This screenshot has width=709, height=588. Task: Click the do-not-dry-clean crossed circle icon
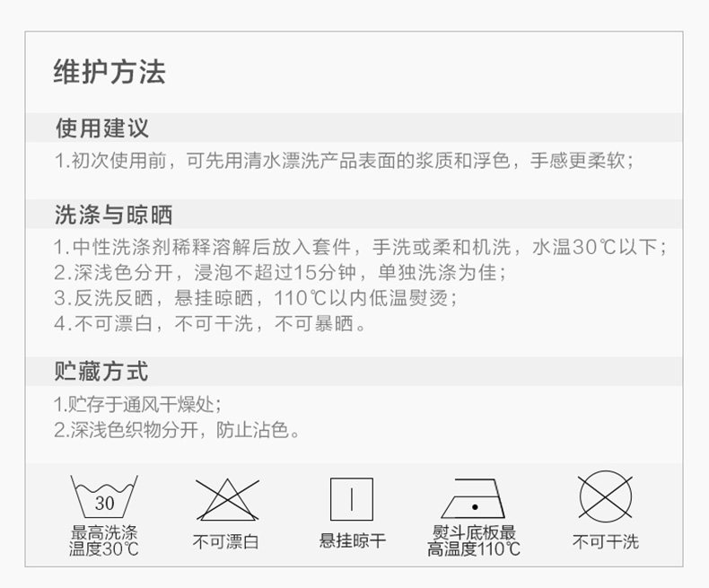point(606,497)
